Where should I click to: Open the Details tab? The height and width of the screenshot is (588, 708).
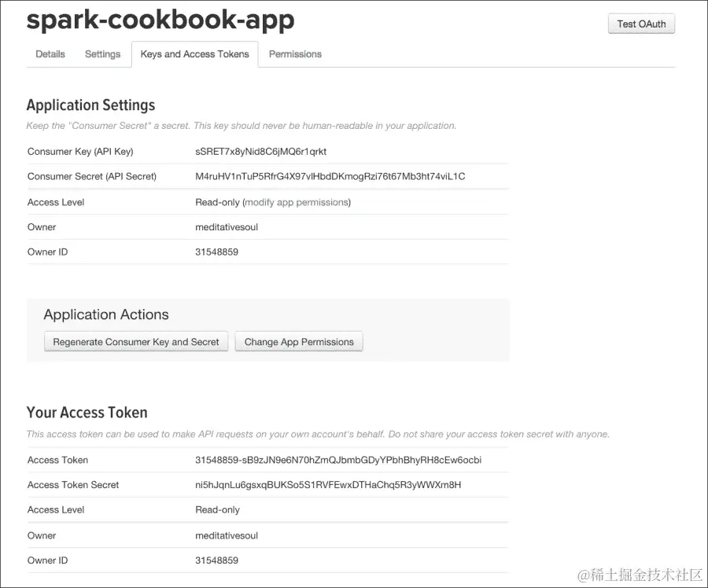click(x=50, y=54)
